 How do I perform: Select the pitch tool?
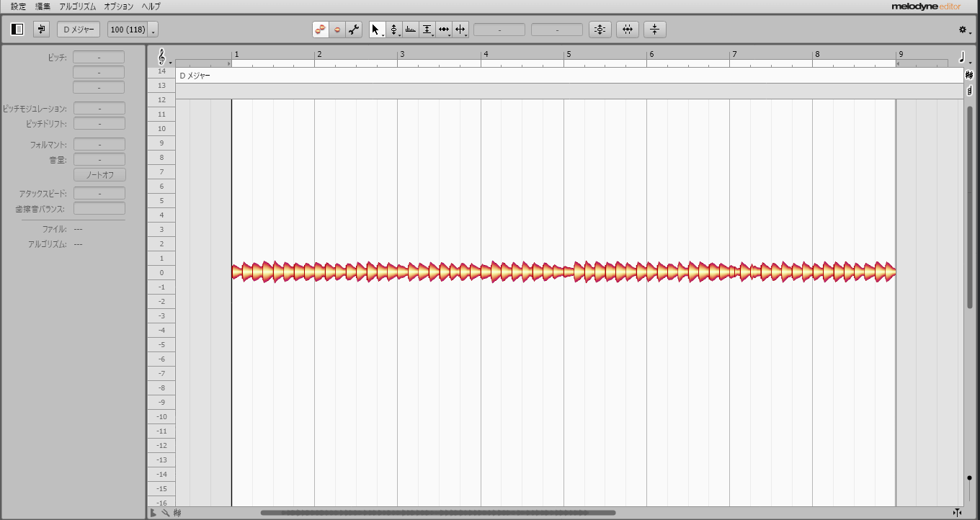[x=393, y=30]
